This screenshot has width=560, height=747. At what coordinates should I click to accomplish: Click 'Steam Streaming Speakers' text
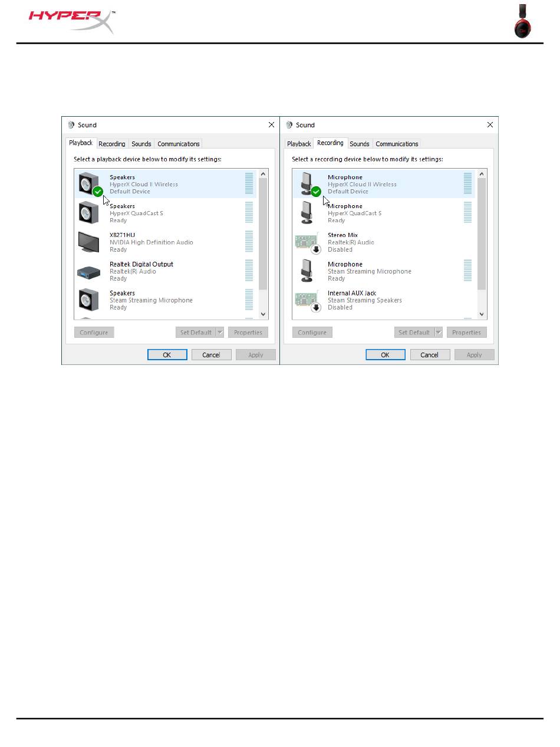click(x=365, y=300)
